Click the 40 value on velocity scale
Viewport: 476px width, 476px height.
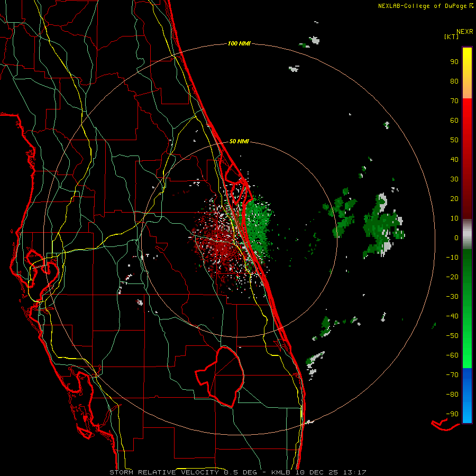[x=454, y=159]
